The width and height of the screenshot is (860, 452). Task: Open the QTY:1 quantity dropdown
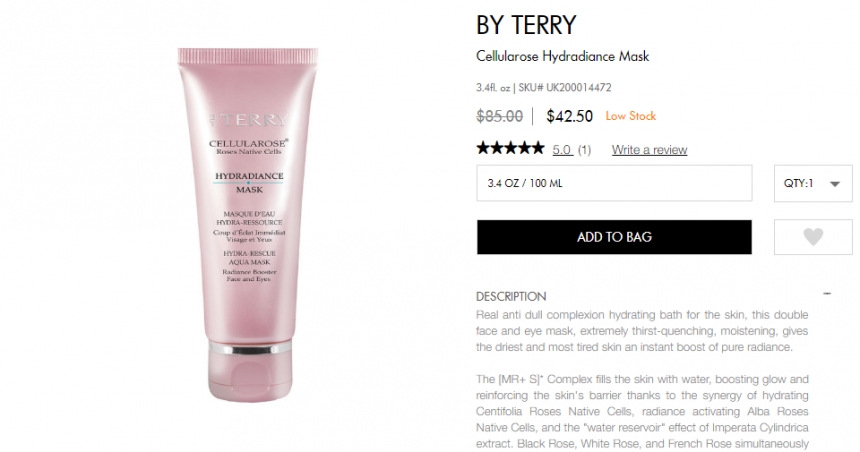[813, 183]
